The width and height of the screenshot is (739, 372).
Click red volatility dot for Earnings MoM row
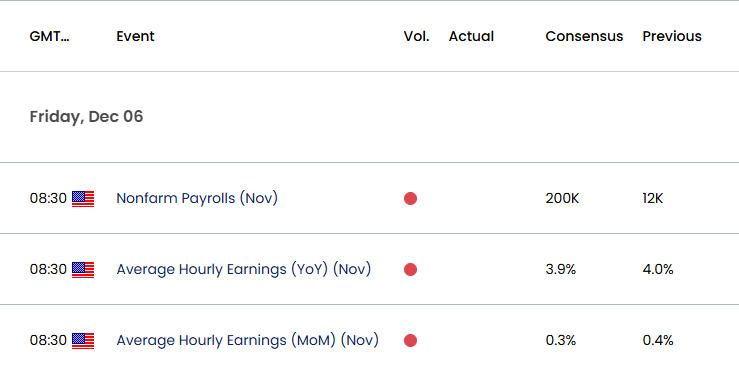click(x=411, y=340)
